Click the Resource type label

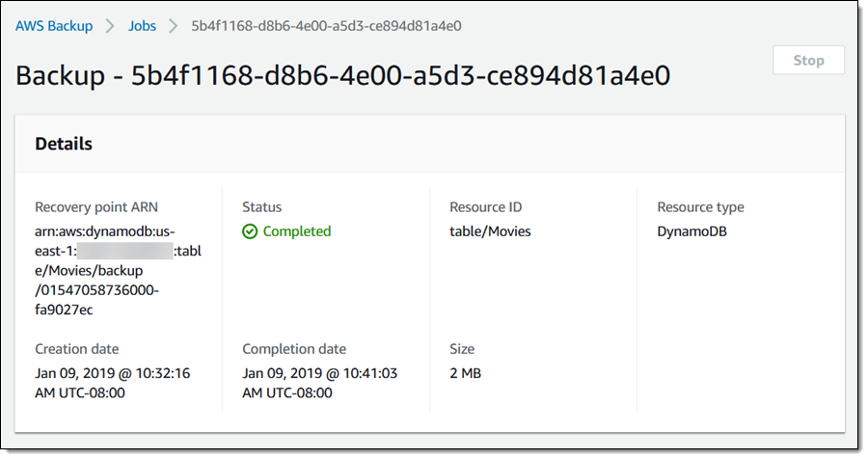[x=700, y=207]
